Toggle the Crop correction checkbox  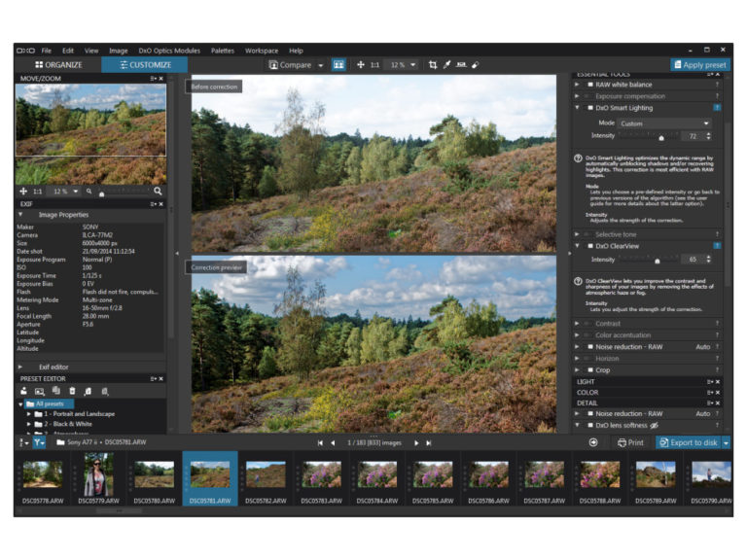point(590,370)
